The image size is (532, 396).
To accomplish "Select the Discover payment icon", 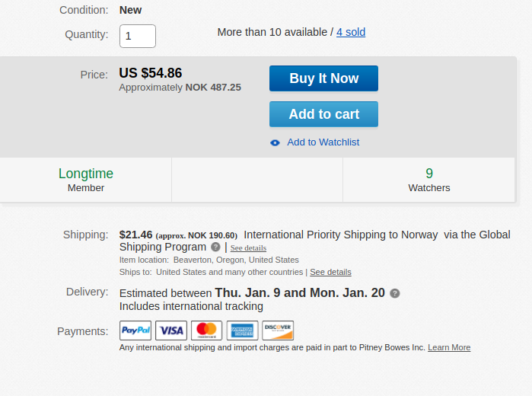I will tap(278, 331).
